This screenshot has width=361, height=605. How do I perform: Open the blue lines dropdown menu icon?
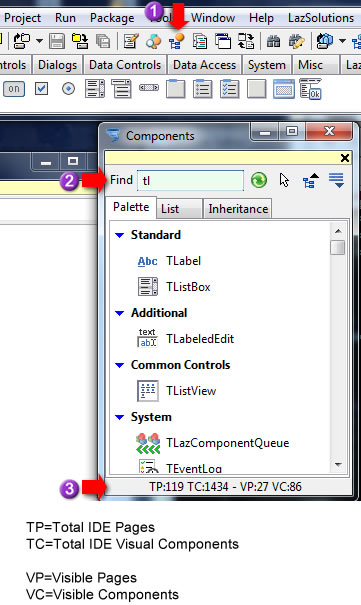coord(336,180)
